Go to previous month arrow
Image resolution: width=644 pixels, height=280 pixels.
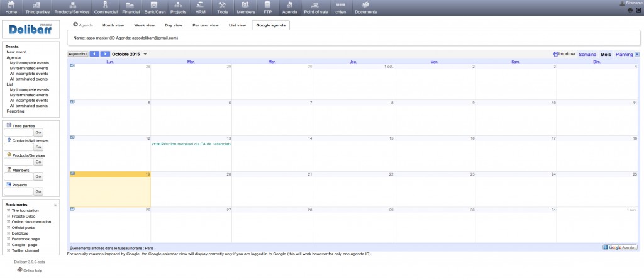click(94, 54)
